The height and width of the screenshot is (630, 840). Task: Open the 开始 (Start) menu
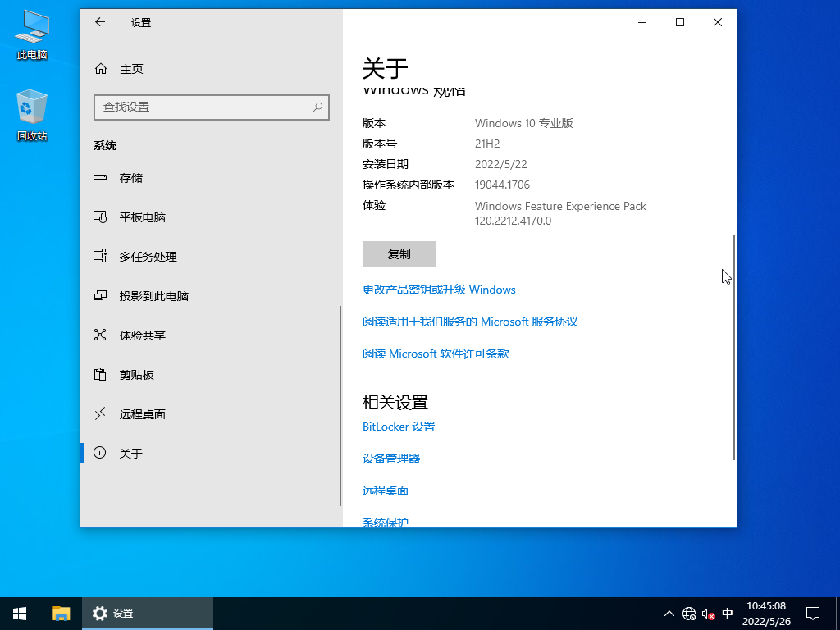tap(19, 613)
